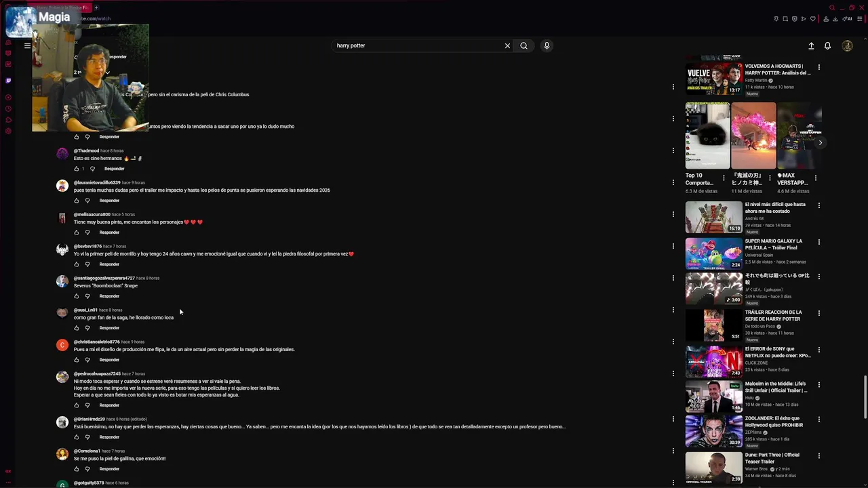Open options menu for VOLVEMOS A HOGWARTS video

click(818, 68)
